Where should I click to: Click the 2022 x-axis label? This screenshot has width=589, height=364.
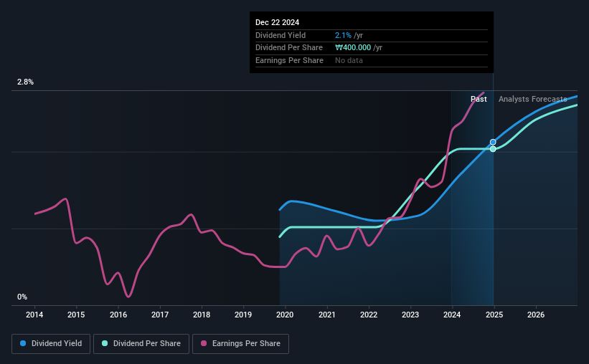pyautogui.click(x=369, y=315)
